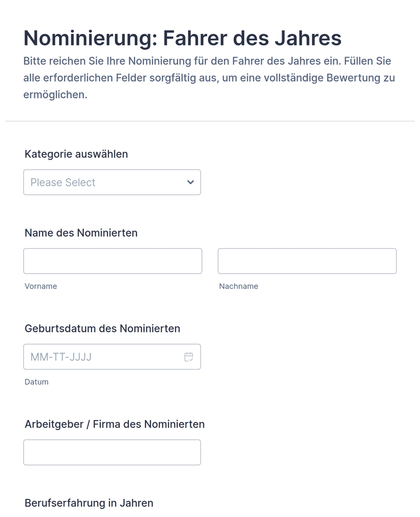Click the MM-TT-JJJJ date placeholder
The width and height of the screenshot is (420, 517).
coord(61,357)
